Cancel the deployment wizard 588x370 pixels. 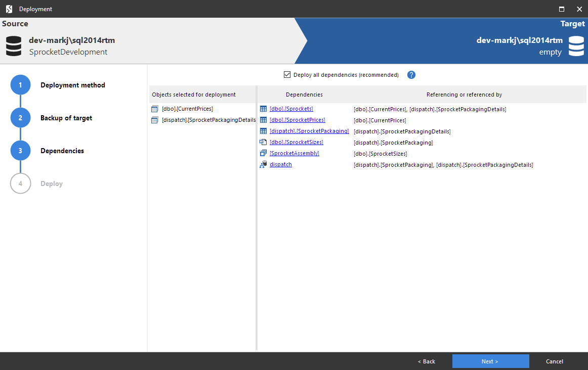coord(554,361)
